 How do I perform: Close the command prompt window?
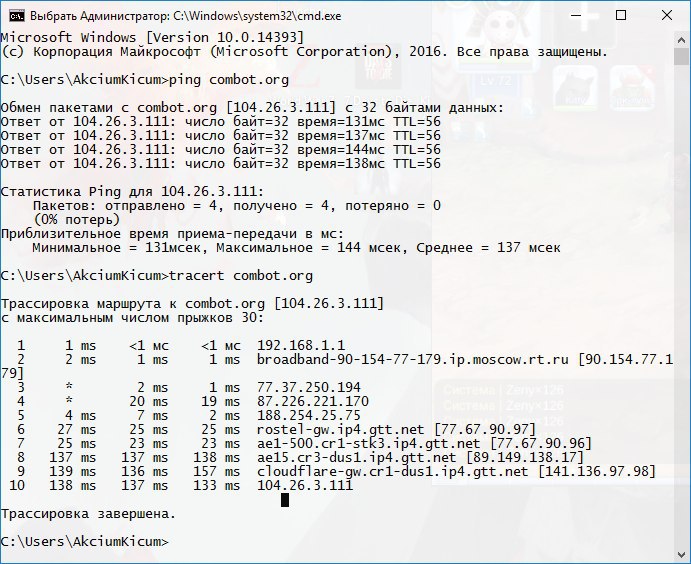point(667,16)
